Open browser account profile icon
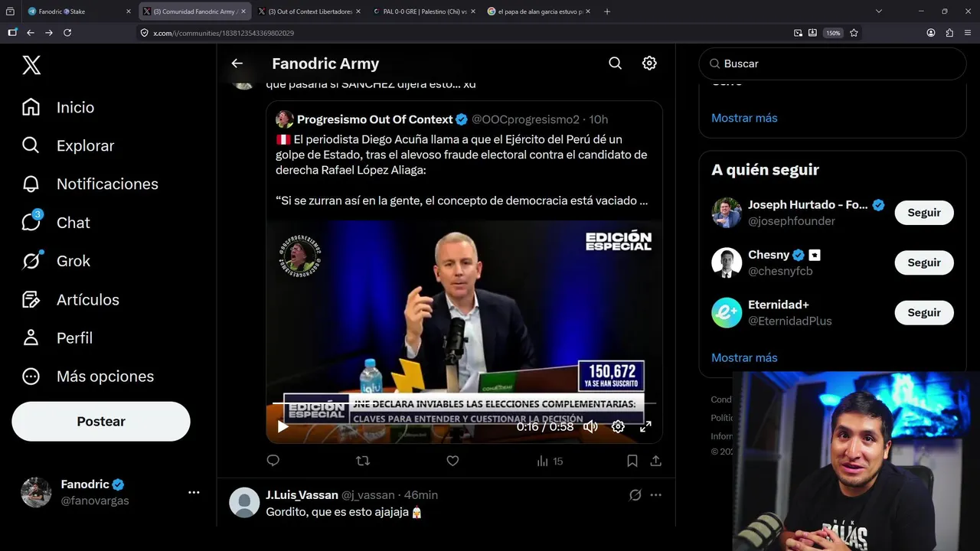 coord(931,33)
